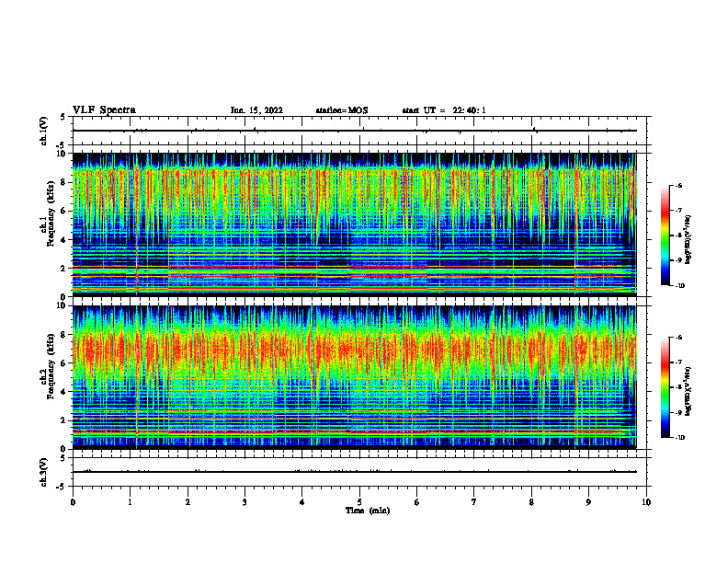
Task: Click time axis tick label "1"
Action: click(130, 502)
